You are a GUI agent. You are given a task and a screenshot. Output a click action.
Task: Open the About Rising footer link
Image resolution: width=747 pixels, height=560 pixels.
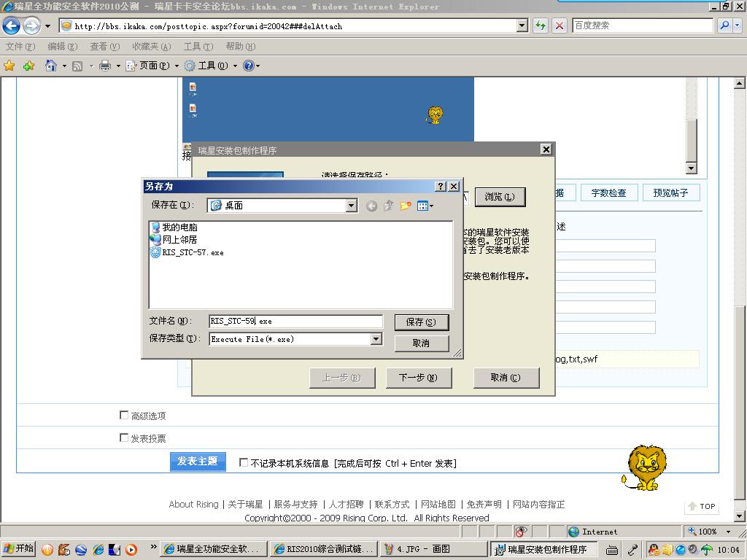193,505
